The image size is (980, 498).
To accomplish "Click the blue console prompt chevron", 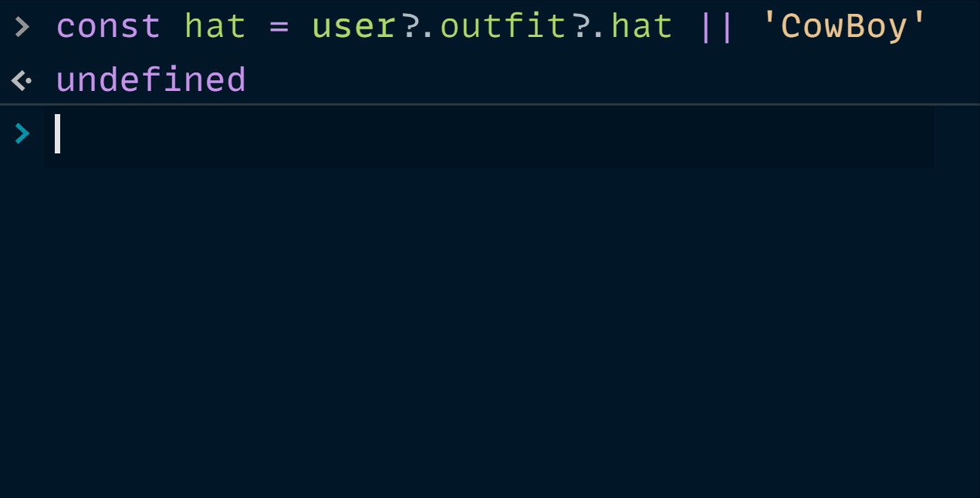I will pos(22,133).
